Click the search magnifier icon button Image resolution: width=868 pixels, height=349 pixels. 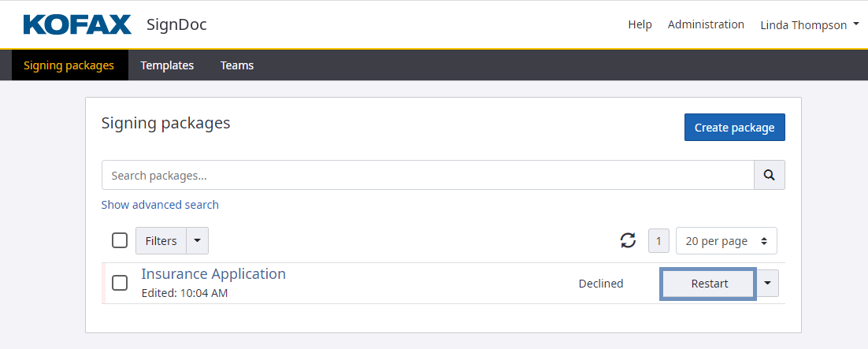[770, 176]
